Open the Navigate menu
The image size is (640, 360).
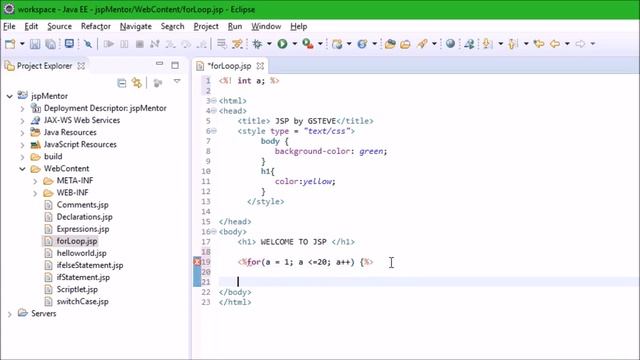(136, 26)
